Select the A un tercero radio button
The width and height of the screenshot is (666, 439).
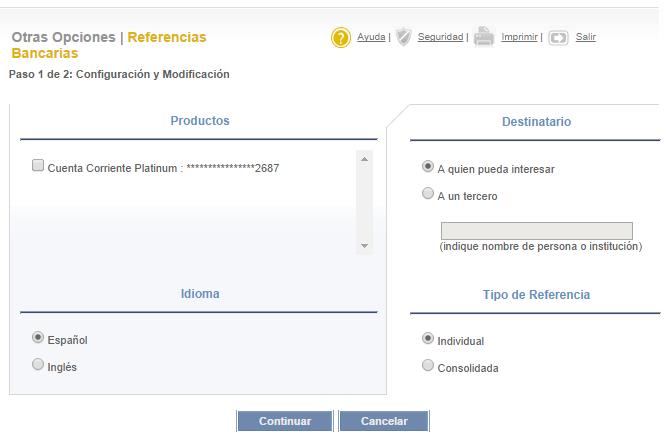click(428, 193)
